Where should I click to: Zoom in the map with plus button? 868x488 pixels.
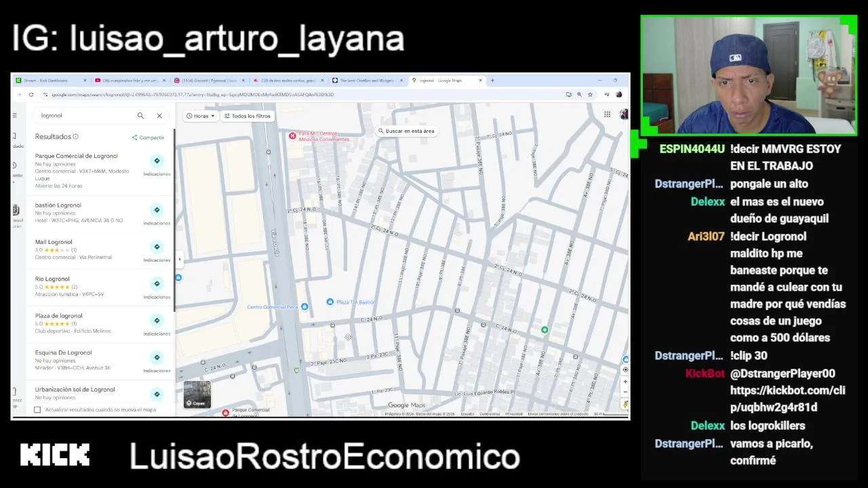[x=625, y=382]
